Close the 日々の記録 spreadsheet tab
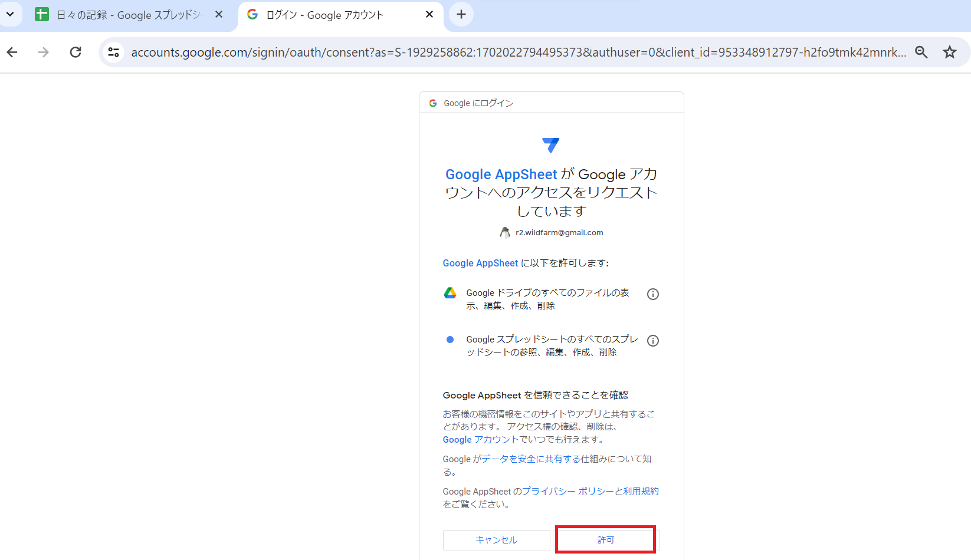 [x=219, y=14]
